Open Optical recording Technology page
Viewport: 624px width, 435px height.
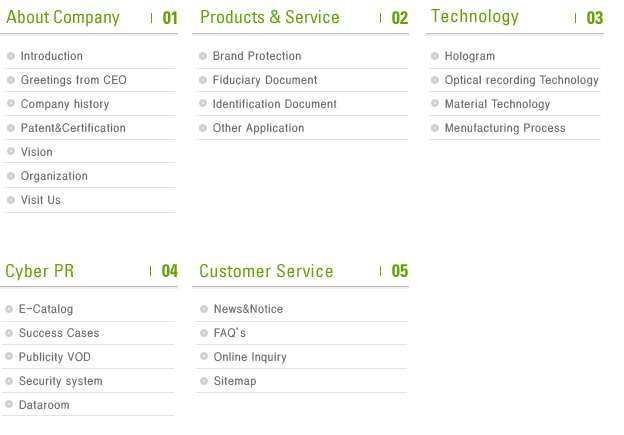(x=522, y=80)
